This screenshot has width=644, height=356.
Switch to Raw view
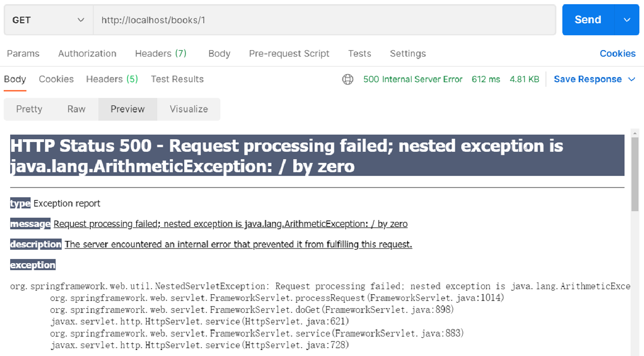pyautogui.click(x=76, y=109)
